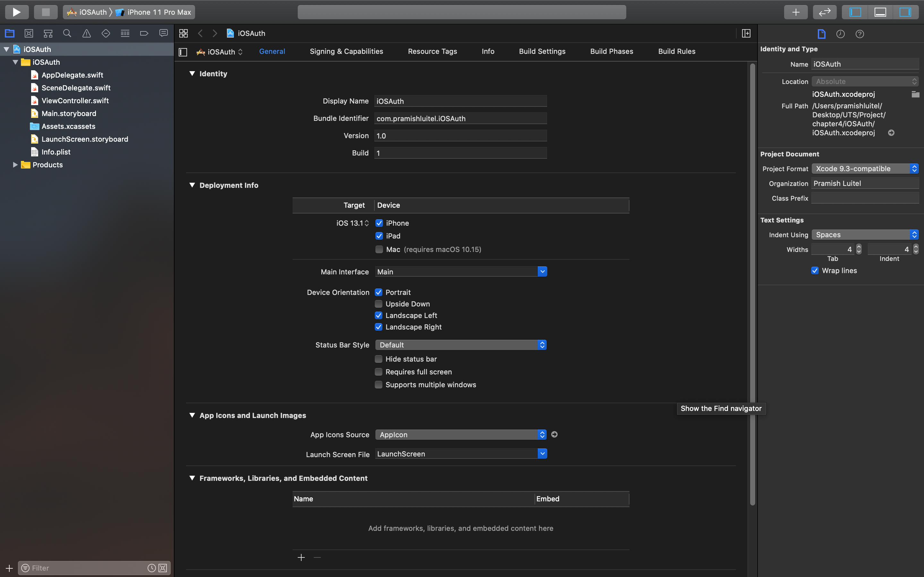Open the Status Bar Style dropdown
Viewport: 924px width, 577px height.
pos(460,345)
